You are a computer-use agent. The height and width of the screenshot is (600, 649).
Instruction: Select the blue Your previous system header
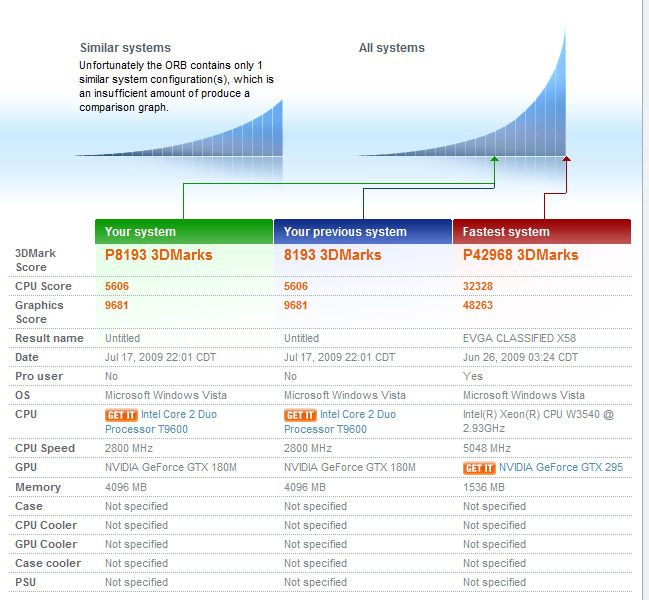363,232
